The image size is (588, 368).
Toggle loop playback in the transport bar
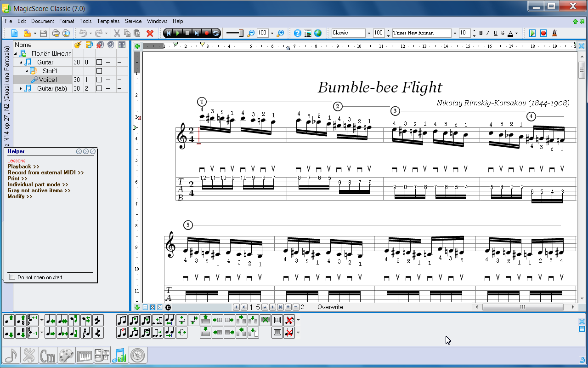point(216,33)
